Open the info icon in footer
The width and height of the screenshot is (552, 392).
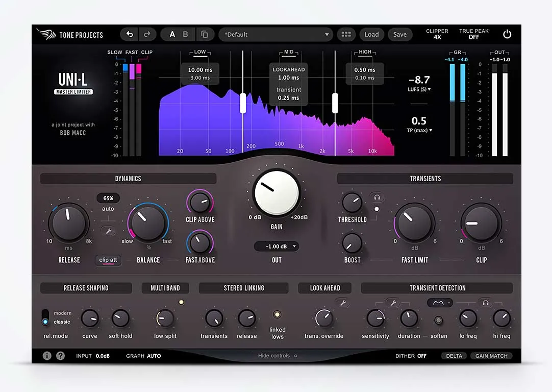click(x=47, y=356)
